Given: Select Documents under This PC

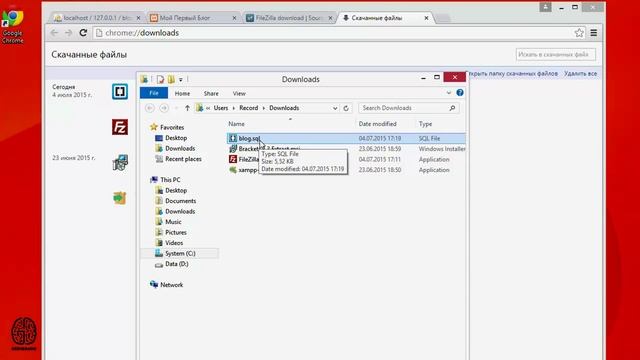Looking at the screenshot, I should click(x=180, y=201).
